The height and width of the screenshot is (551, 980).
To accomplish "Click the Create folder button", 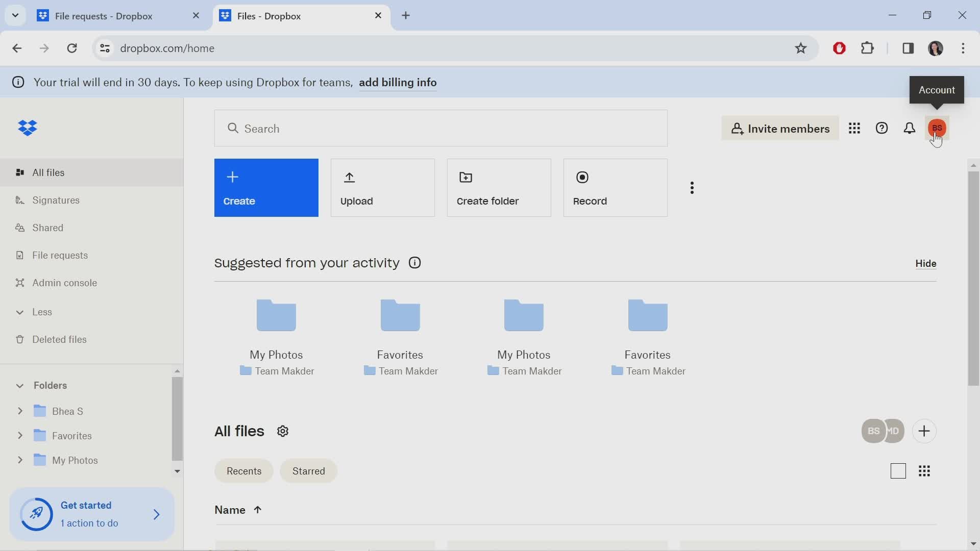I will (x=499, y=188).
